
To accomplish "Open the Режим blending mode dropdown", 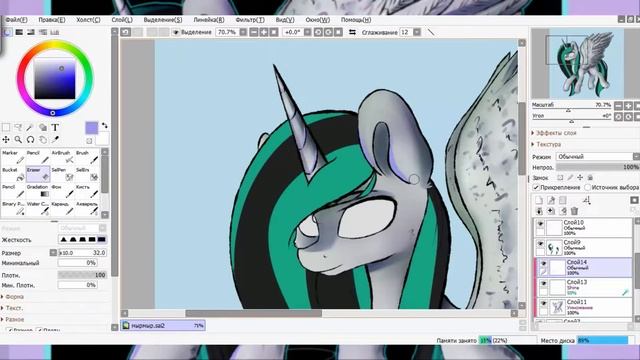I will tap(598, 157).
